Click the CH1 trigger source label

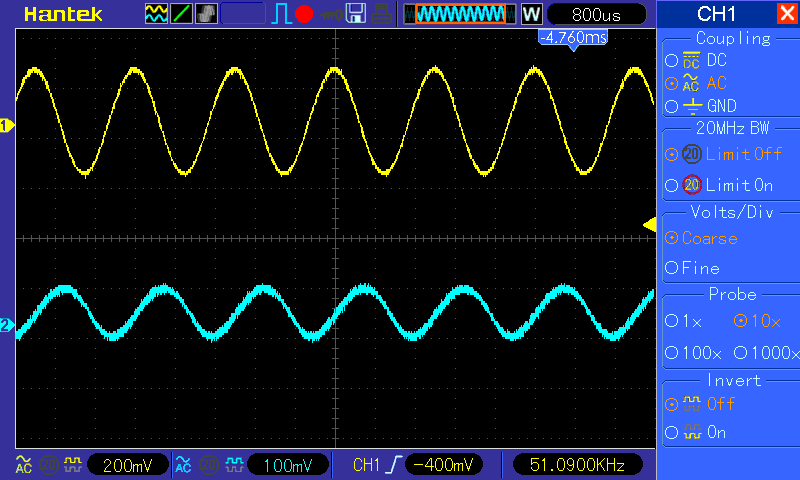(366, 465)
